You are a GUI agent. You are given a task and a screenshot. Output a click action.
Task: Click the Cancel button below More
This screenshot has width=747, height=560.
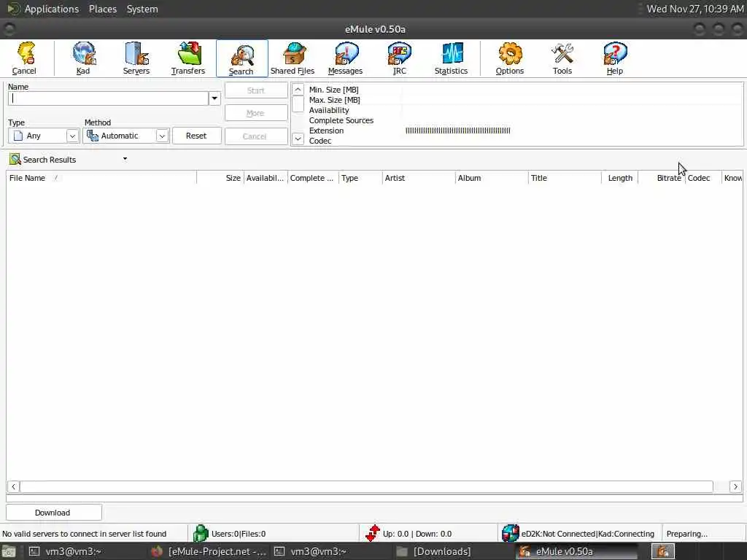click(256, 136)
